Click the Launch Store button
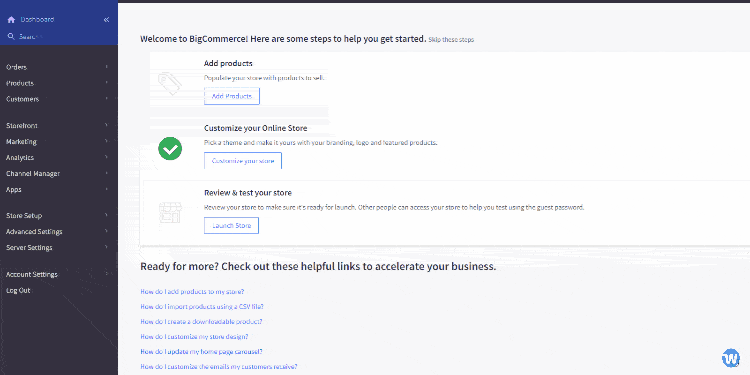Viewport: 750px width, 375px height. point(232,225)
